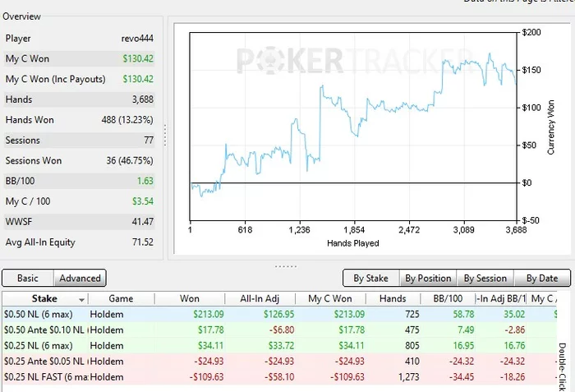Click the Sessions Won 36 (46.75%) row

click(79, 160)
